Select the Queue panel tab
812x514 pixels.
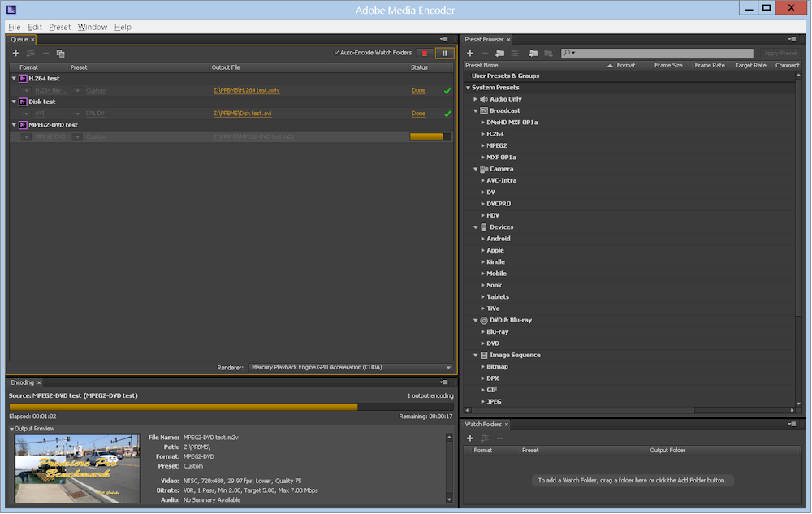[x=19, y=39]
